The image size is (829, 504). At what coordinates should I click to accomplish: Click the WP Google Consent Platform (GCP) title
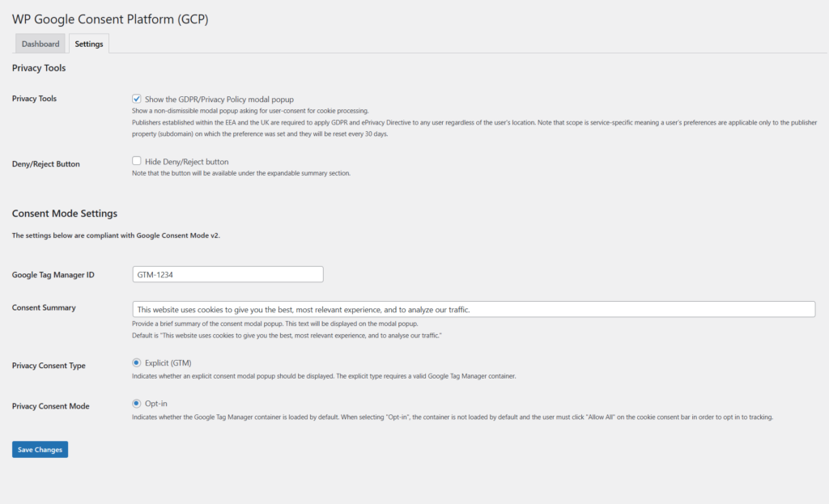coord(110,19)
